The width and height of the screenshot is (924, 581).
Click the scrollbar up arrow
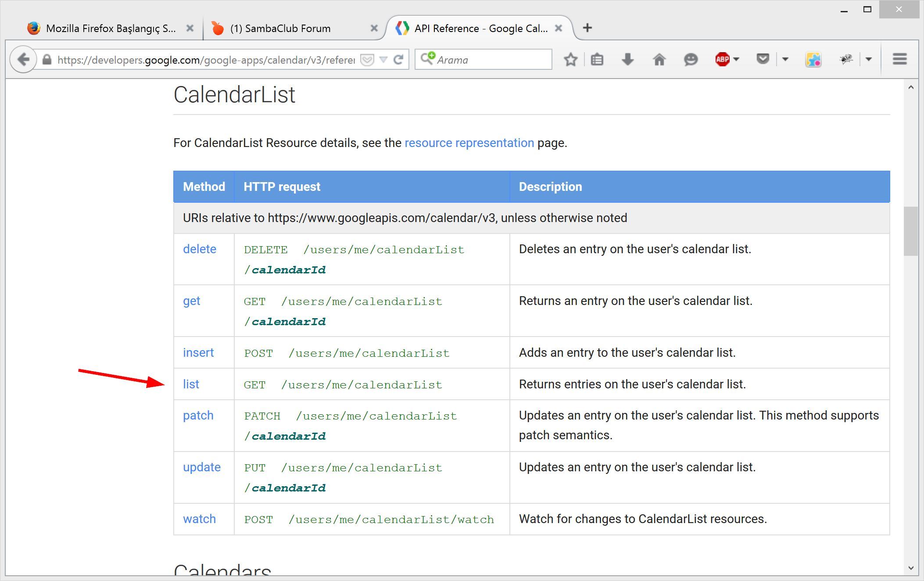pyautogui.click(x=911, y=87)
